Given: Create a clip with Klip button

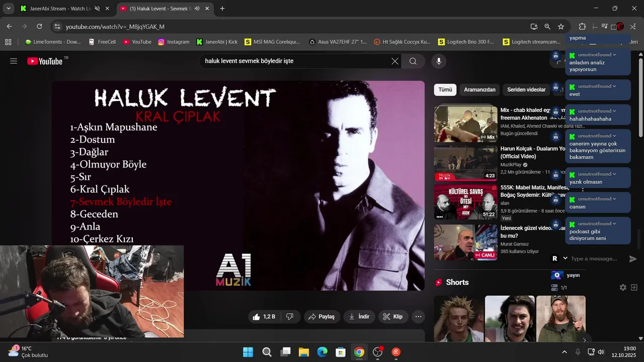Looking at the screenshot, I should pyautogui.click(x=392, y=317).
